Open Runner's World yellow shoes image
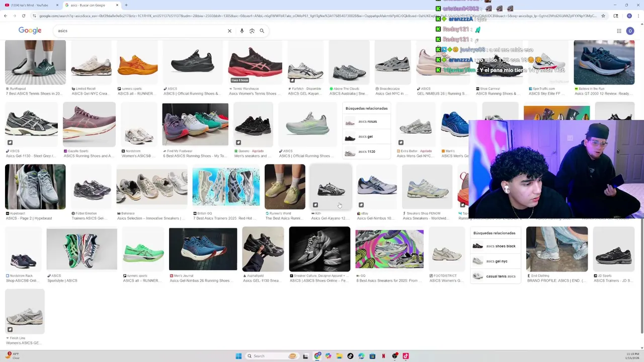 click(x=285, y=187)
